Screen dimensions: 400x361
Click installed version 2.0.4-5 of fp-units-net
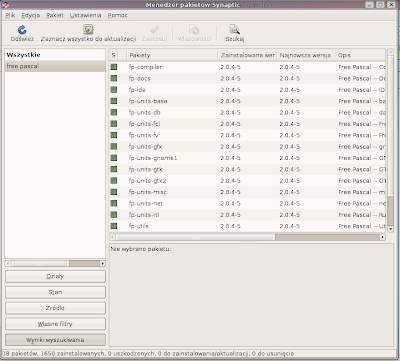230,203
